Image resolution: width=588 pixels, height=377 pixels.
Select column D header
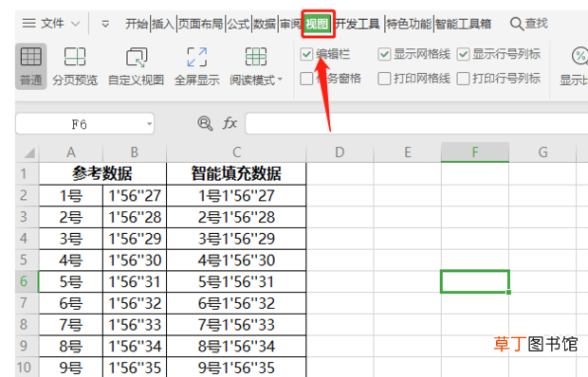click(340, 153)
